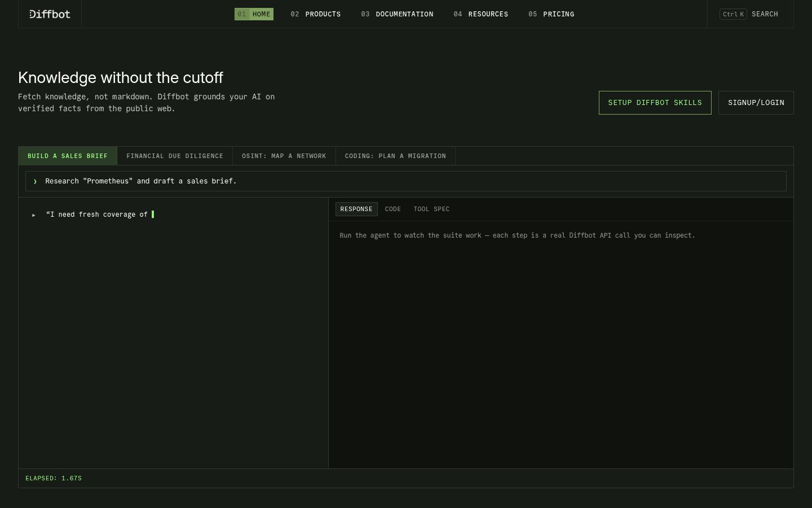Click the Diffbot logo
This screenshot has height=508, width=812.
50,14
